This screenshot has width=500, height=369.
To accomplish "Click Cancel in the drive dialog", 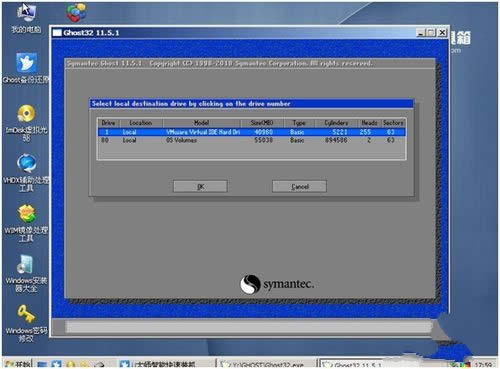I will pos(299,186).
